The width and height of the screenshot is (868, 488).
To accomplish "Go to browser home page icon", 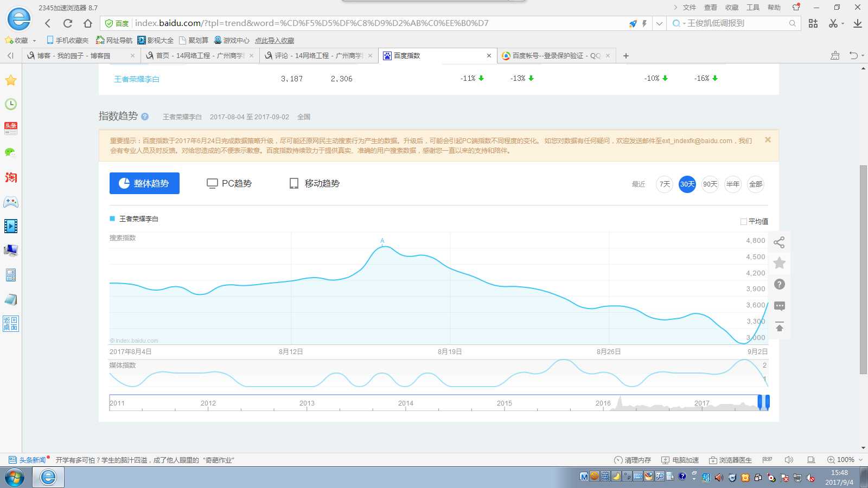I will [88, 23].
